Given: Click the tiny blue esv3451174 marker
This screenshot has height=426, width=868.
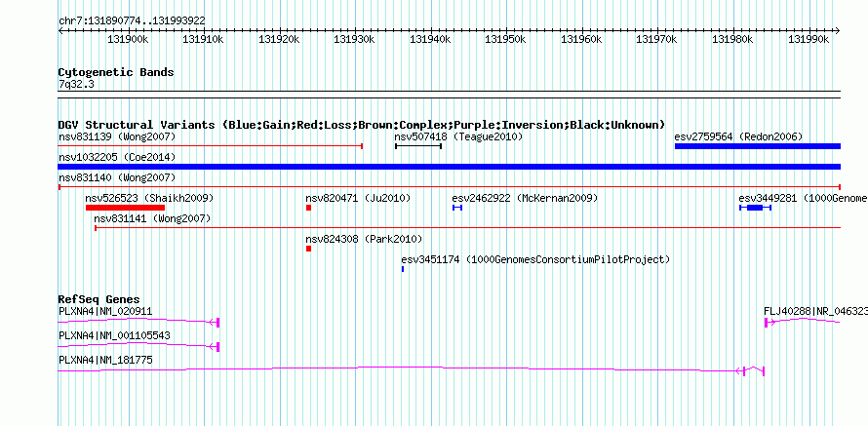Looking at the screenshot, I should click(403, 269).
